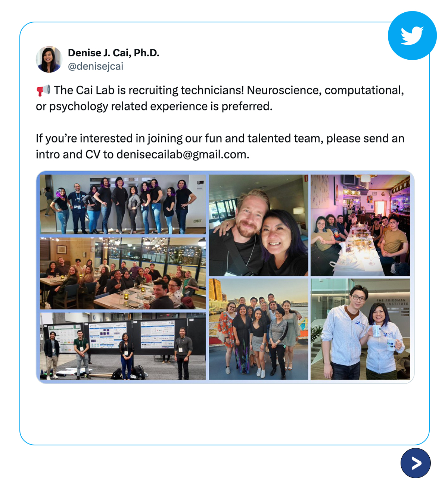Click the next arrow button
448x492 pixels.
(x=416, y=463)
